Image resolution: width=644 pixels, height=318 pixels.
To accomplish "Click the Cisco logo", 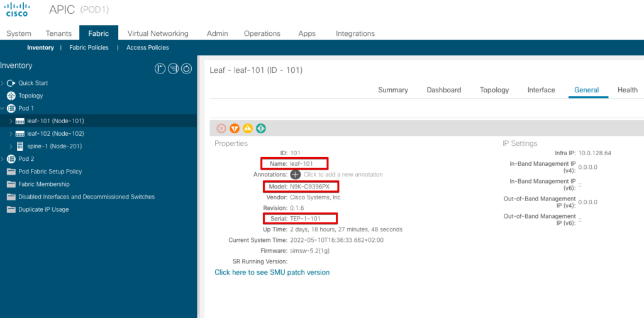I will pos(18,9).
